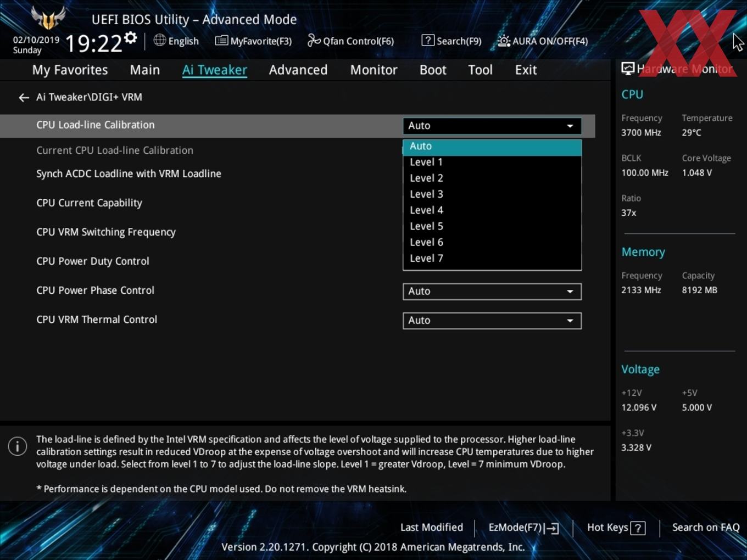Select Level 5 load-line option
747x560 pixels.
[492, 226]
